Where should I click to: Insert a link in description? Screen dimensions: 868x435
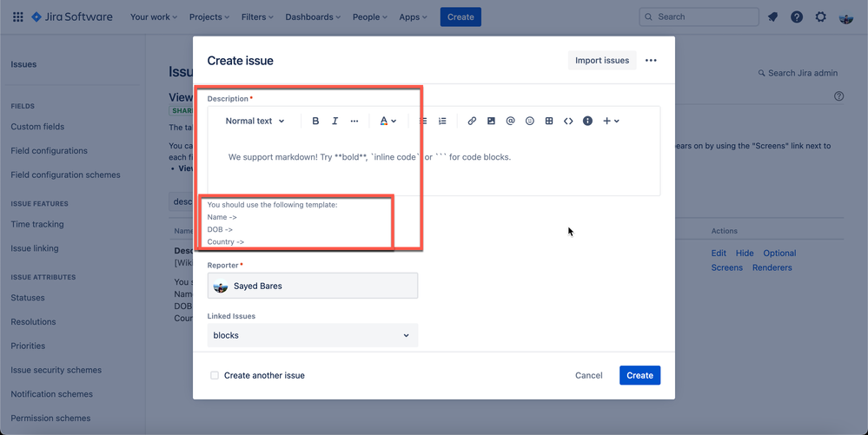pos(472,121)
